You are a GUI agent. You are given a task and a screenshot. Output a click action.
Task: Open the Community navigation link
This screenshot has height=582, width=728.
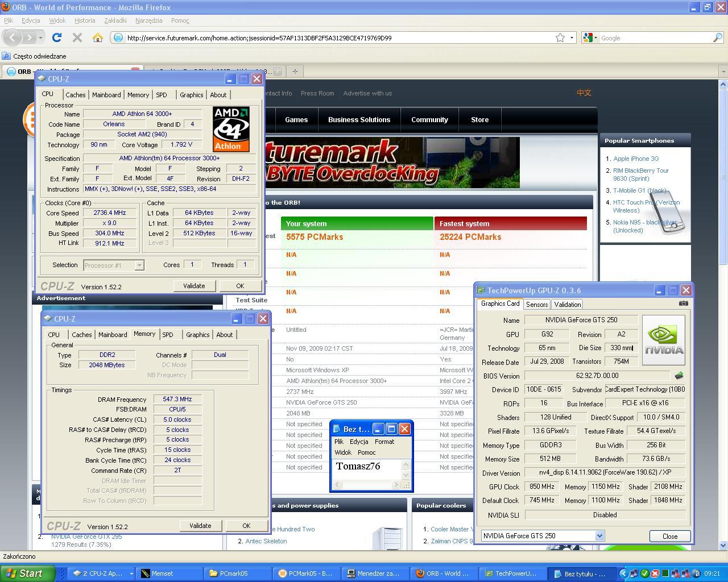point(430,120)
